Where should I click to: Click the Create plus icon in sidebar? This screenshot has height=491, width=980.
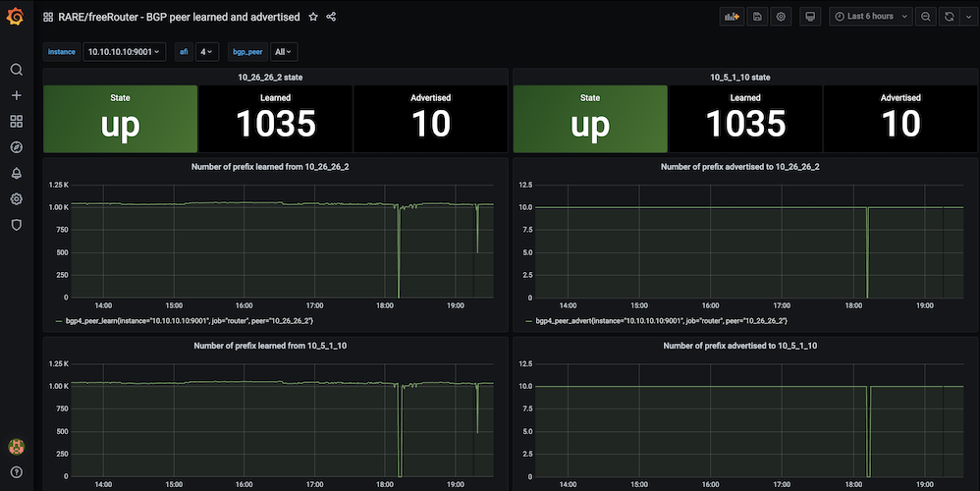tap(16, 95)
